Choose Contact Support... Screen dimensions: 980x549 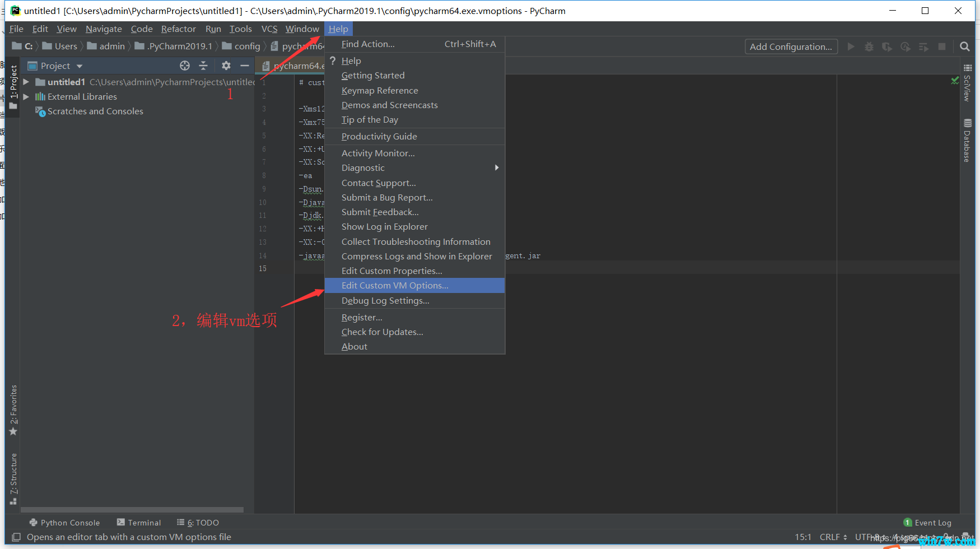(414, 183)
